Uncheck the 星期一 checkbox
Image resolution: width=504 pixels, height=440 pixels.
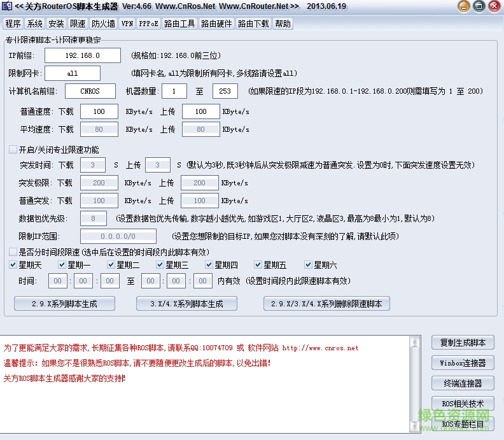pos(62,265)
